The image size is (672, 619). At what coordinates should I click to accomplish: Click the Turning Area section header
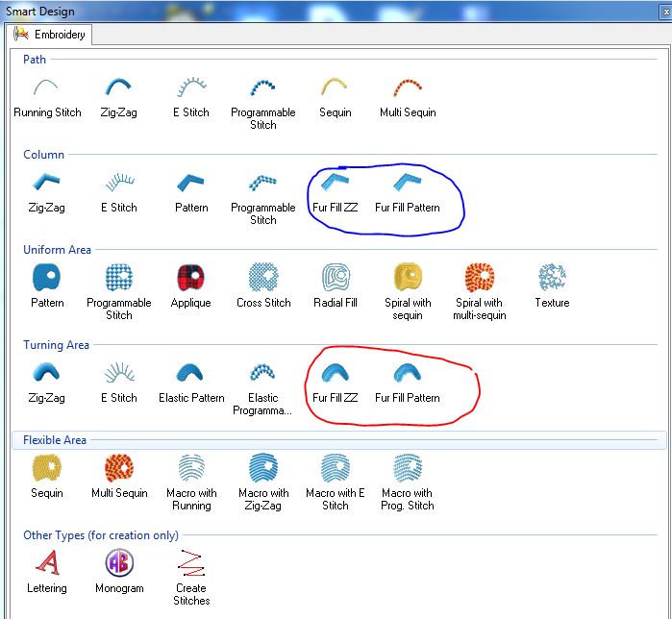(56, 344)
